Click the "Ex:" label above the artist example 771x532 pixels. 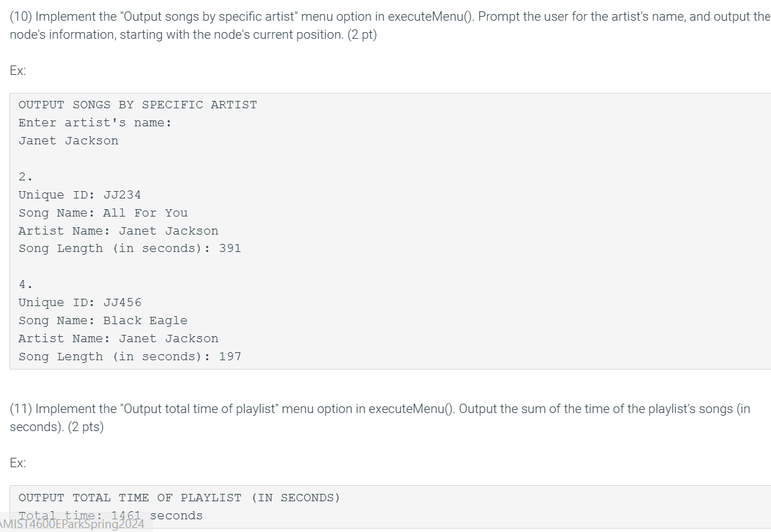(17, 70)
